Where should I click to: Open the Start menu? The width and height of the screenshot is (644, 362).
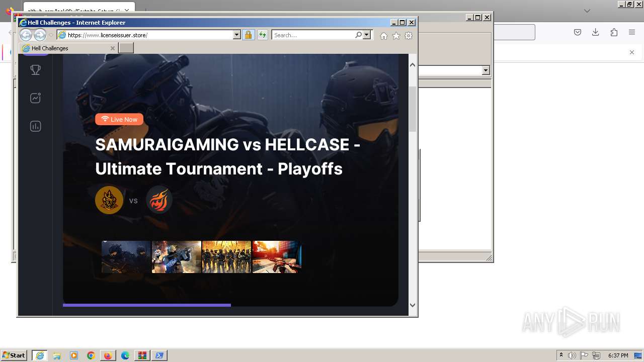point(14,355)
